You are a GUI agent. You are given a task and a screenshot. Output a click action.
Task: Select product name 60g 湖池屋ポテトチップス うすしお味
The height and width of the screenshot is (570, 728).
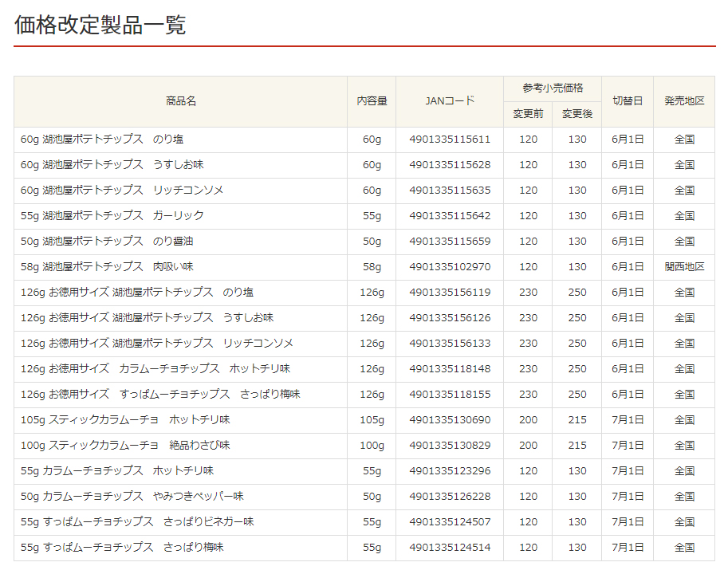(x=112, y=165)
